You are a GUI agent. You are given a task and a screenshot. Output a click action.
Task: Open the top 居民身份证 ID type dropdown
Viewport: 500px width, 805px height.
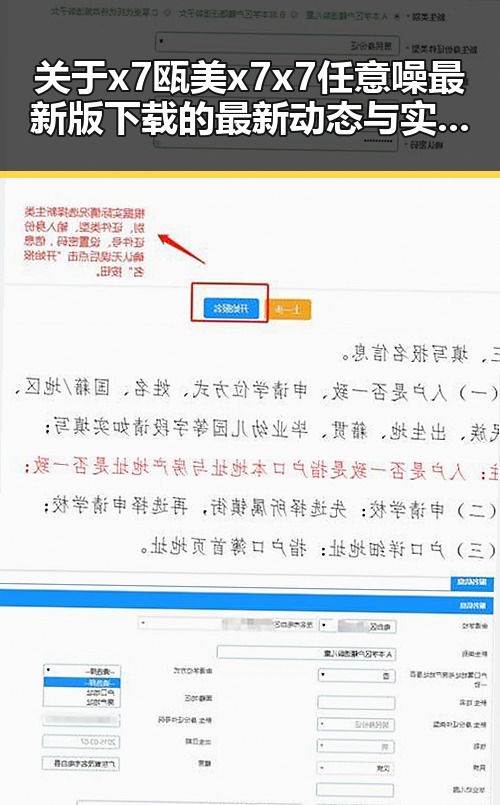(x=276, y=44)
